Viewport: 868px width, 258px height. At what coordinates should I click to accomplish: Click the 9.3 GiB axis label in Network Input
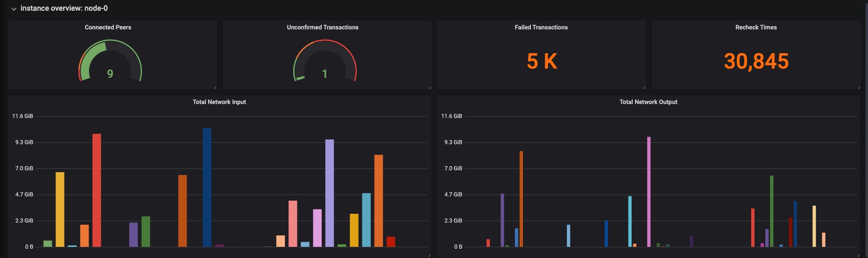[x=24, y=142]
